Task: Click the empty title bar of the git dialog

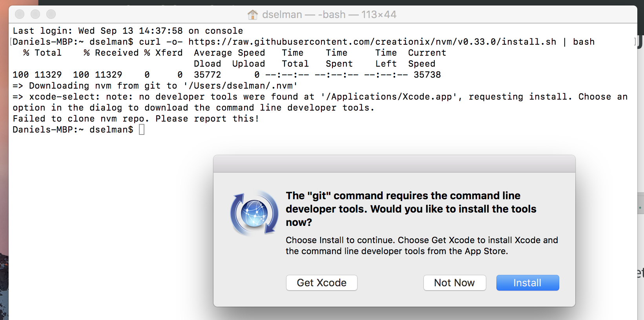Action: point(394,164)
